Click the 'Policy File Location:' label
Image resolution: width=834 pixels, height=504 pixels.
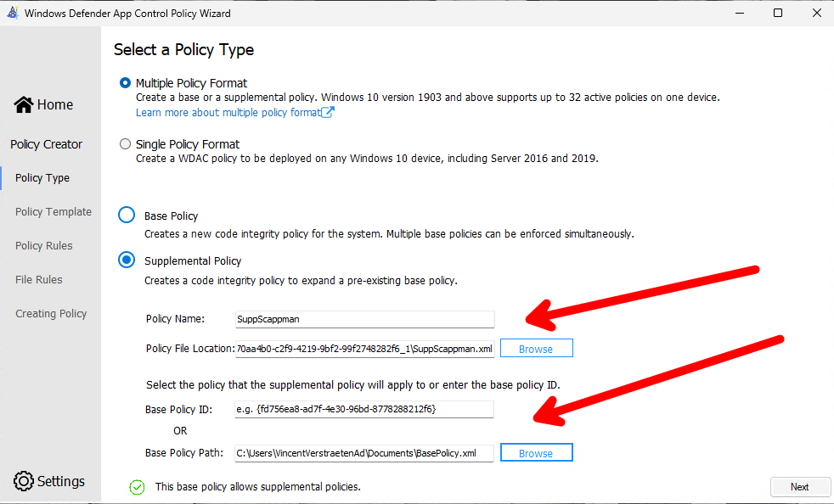pos(190,349)
